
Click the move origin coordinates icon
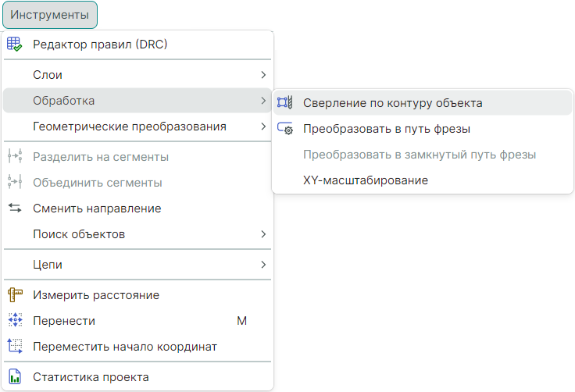[16, 347]
